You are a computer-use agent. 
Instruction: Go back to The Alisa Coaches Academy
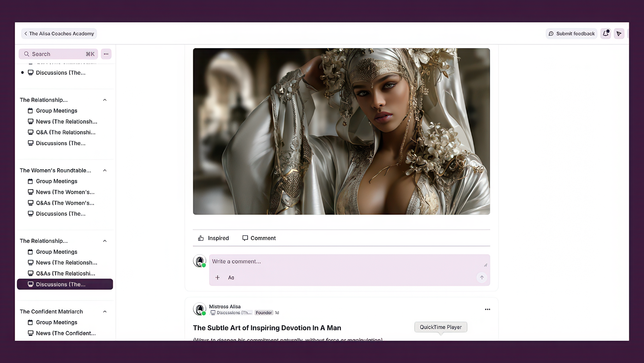[59, 34]
